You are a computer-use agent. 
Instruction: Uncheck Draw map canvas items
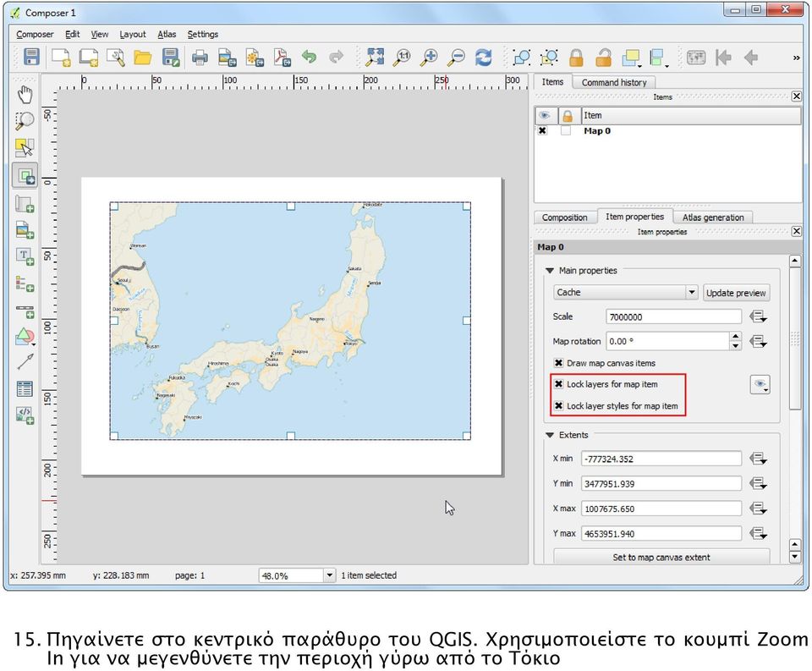(x=559, y=363)
